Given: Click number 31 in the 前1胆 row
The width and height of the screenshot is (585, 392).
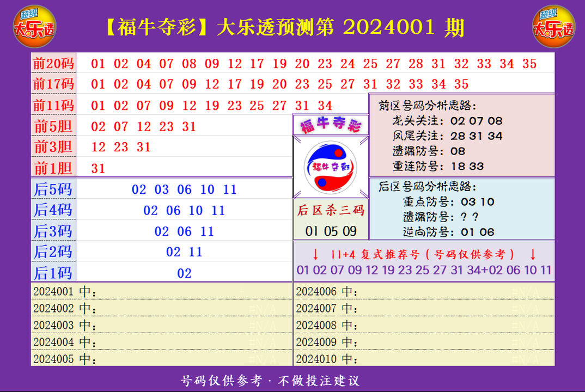Looking at the screenshot, I should (x=98, y=169).
